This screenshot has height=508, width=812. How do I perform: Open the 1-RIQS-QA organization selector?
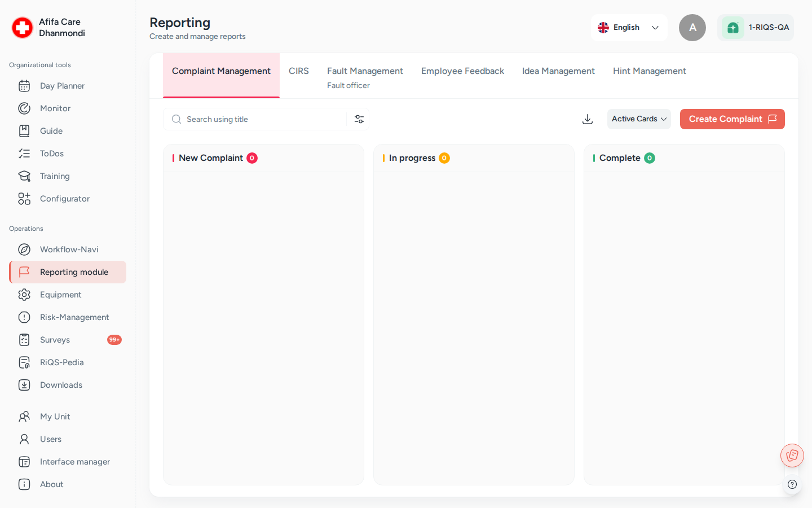click(x=756, y=28)
